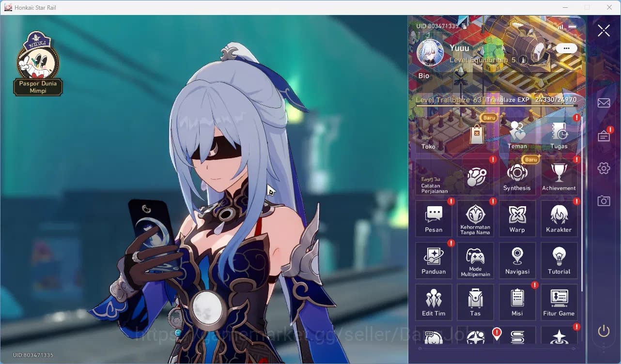Open Catatan Perjalanan travel log

(454, 177)
